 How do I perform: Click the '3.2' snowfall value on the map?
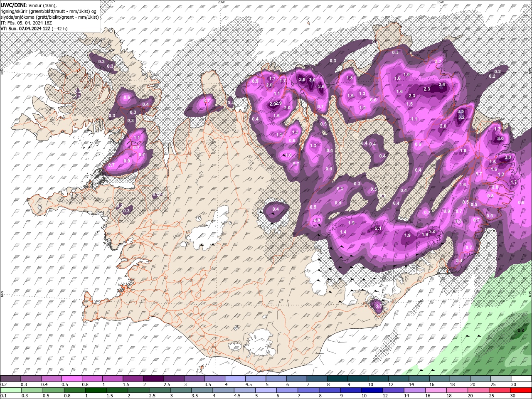pos(461,117)
